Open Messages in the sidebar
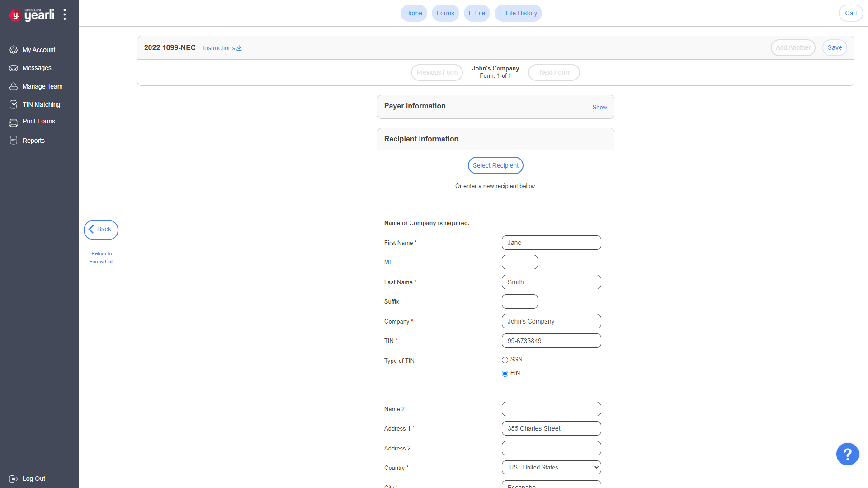This screenshot has height=488, width=868. pos(37,68)
